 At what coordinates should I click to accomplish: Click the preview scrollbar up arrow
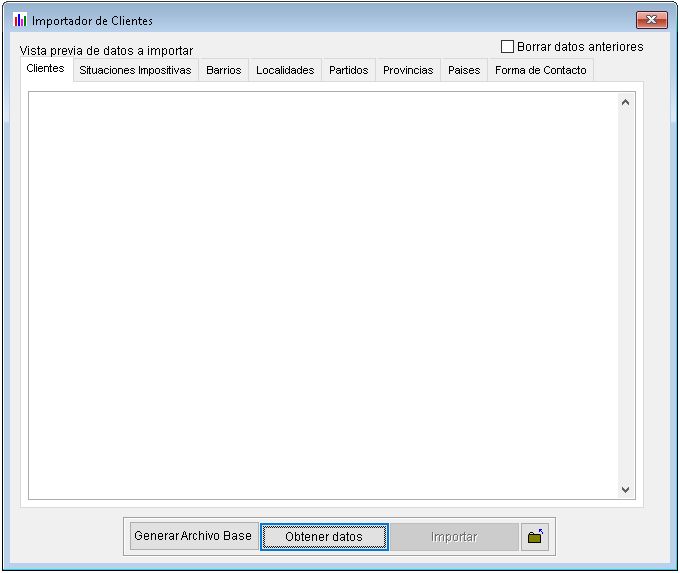[x=626, y=102]
